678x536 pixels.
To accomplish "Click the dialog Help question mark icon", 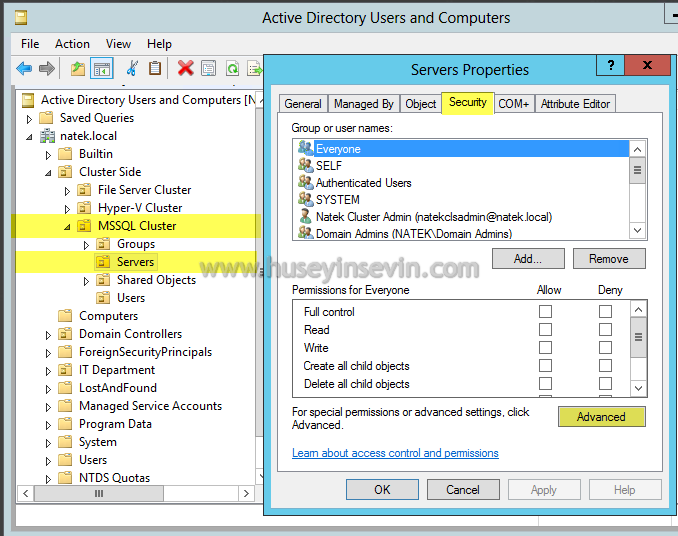I will pyautogui.click(x=610, y=65).
